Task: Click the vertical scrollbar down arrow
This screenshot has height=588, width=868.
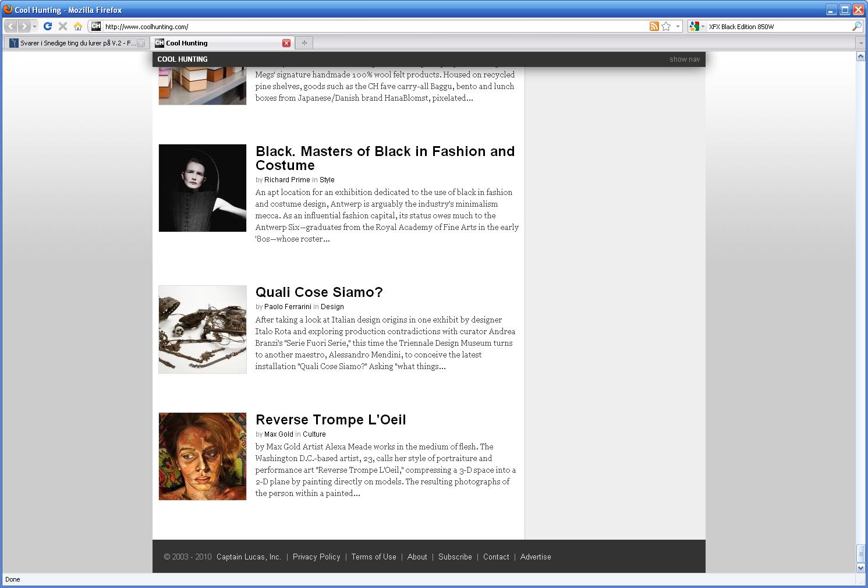Action: pyautogui.click(x=860, y=568)
